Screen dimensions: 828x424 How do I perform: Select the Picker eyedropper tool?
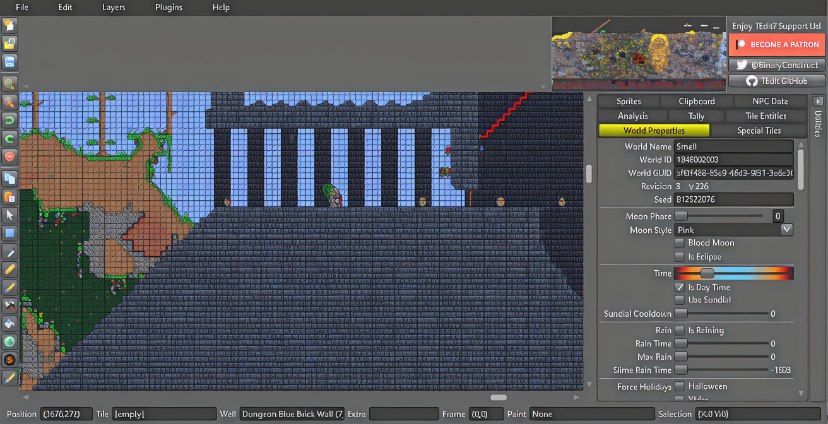click(10, 251)
